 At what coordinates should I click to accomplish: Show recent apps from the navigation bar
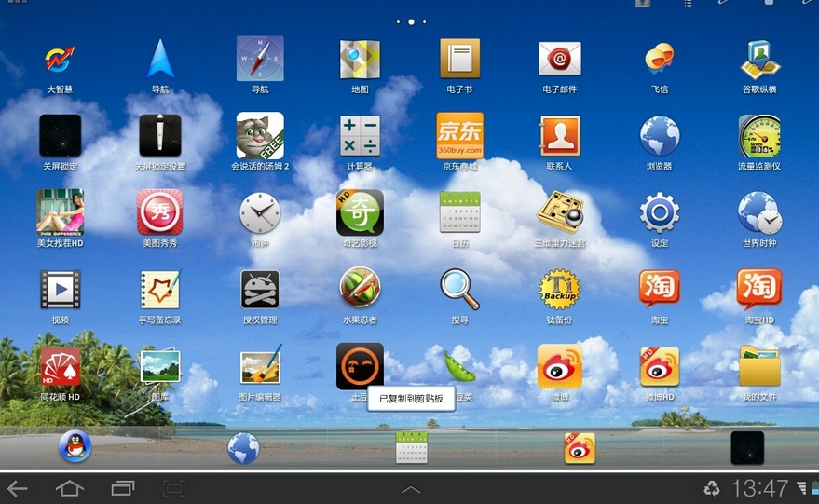click(x=123, y=488)
